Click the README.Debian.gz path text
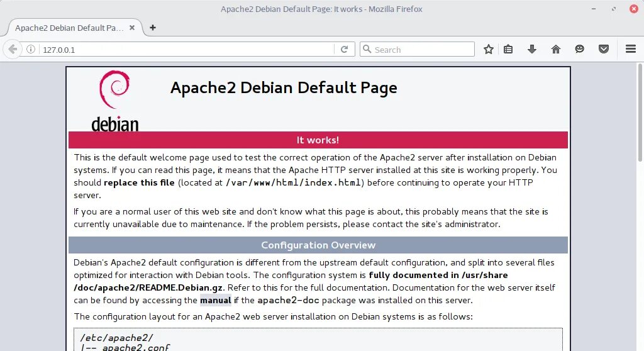This screenshot has width=644, height=351. point(148,287)
